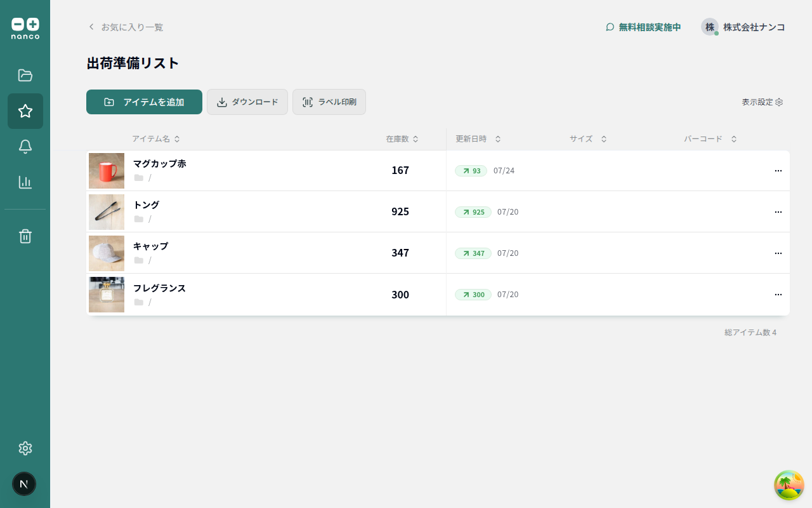This screenshot has width=812, height=508.
Task: Click the nanco logo
Action: [25, 29]
